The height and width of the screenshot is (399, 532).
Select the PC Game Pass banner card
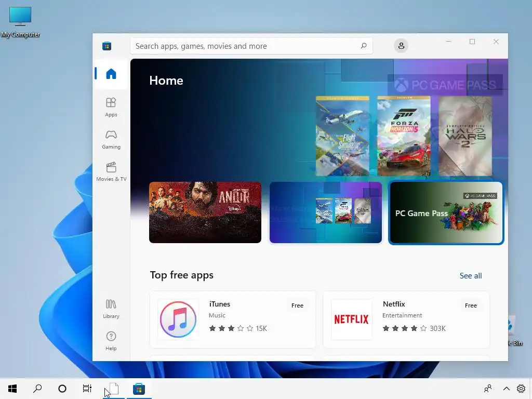click(x=446, y=212)
